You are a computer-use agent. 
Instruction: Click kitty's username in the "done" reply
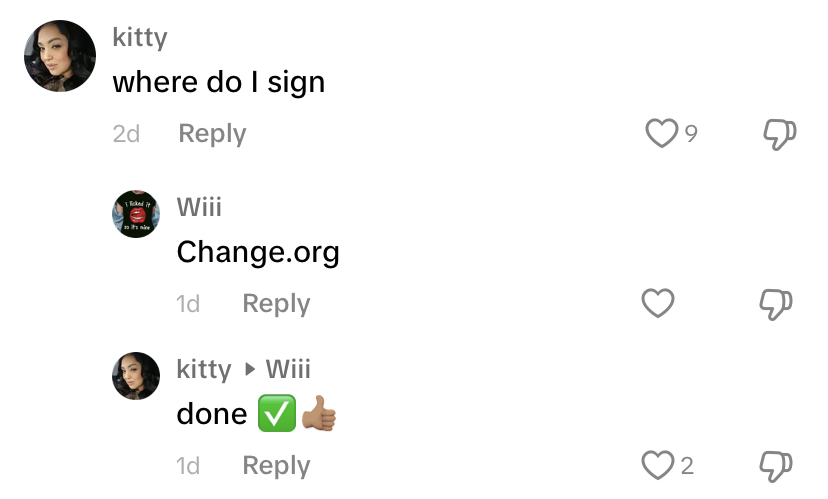[203, 369]
